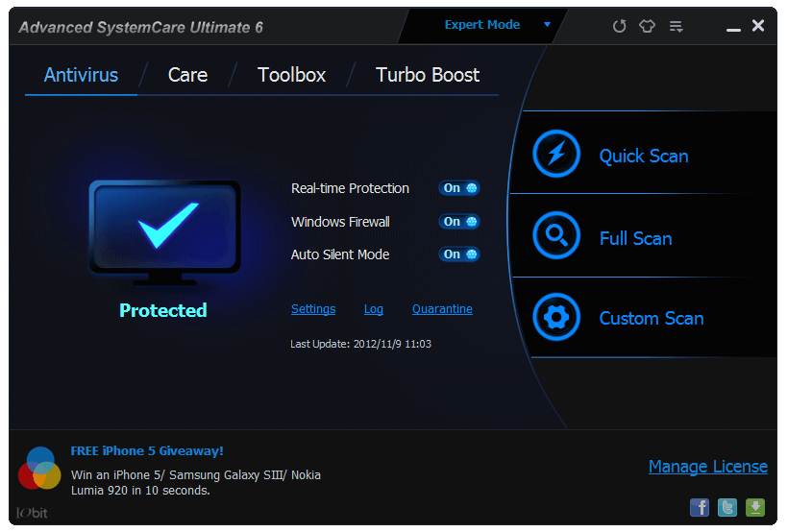The image size is (788, 532).
Task: Toggle Real-time Protection switch
Action: 458,188
